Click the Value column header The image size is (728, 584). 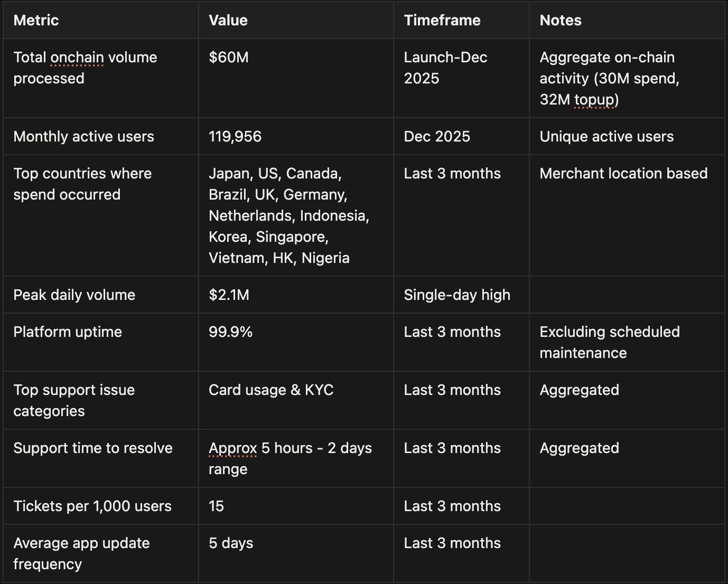228,21
